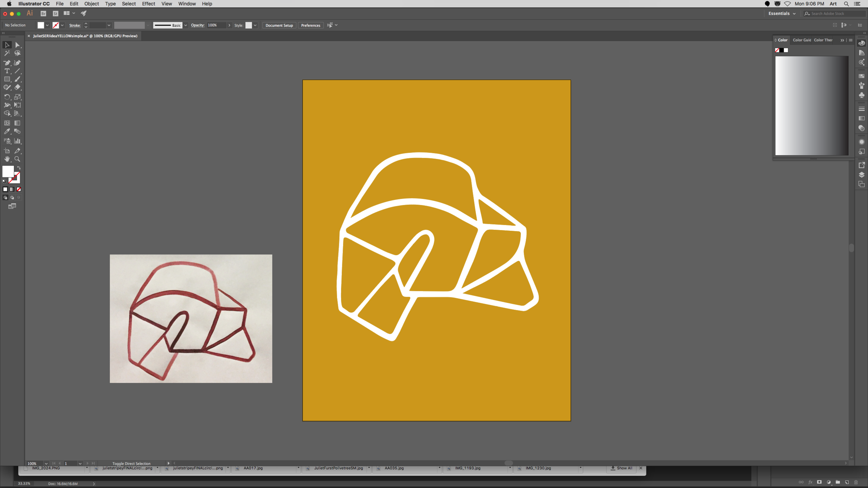Switch to the Color Themes tab
The height and width of the screenshot is (488, 868).
pos(823,40)
